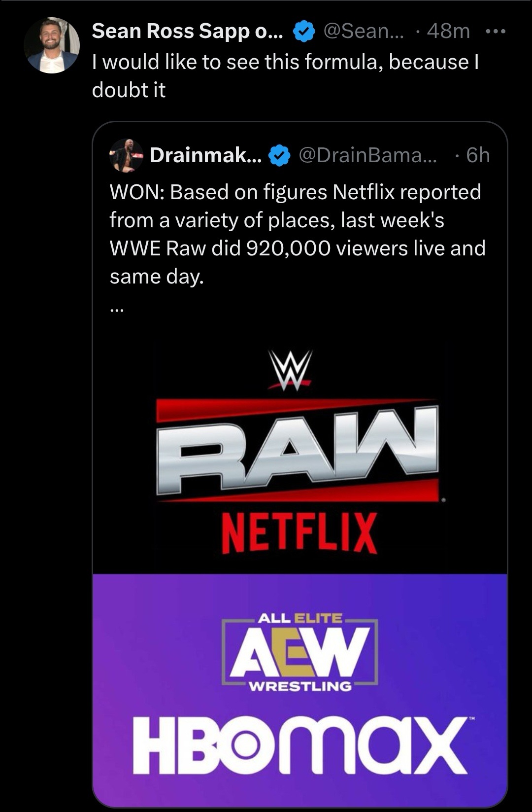
Task: Click the WWE logo above Raw
Action: pyautogui.click(x=290, y=370)
